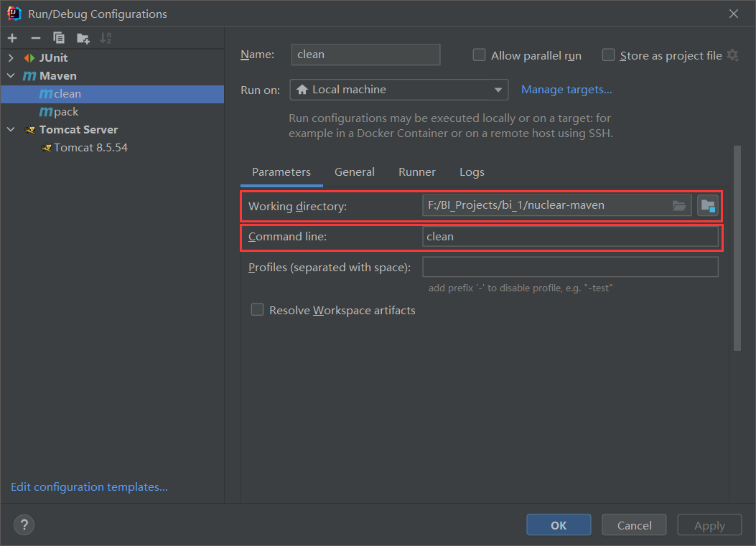Expand the JUnit tree node
The image size is (756, 546).
click(11, 58)
